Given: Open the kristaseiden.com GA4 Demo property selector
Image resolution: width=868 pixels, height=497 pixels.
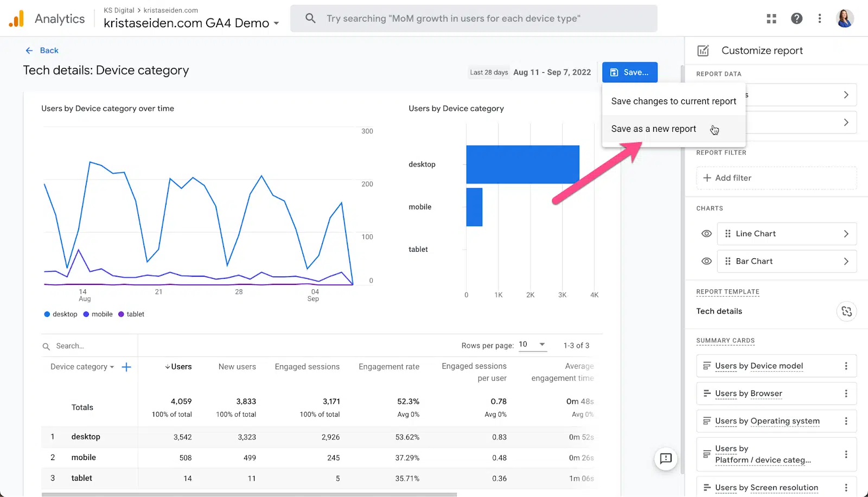Looking at the screenshot, I should click(x=191, y=23).
